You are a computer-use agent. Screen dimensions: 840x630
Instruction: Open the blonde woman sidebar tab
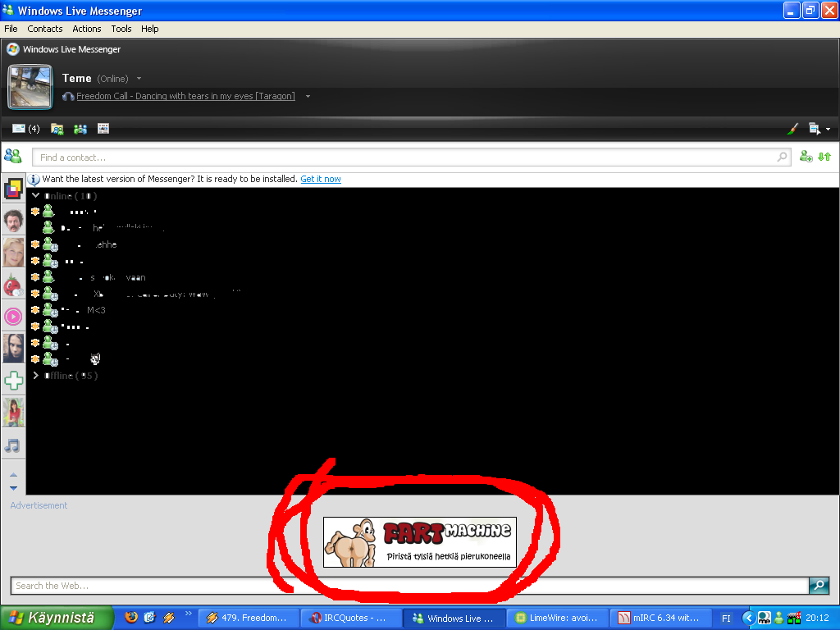coord(13,252)
